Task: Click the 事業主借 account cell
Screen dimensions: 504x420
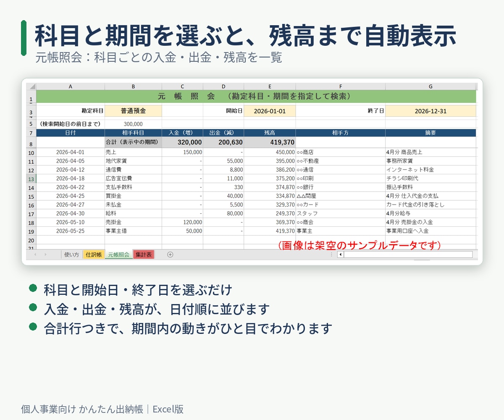Action: (x=133, y=231)
